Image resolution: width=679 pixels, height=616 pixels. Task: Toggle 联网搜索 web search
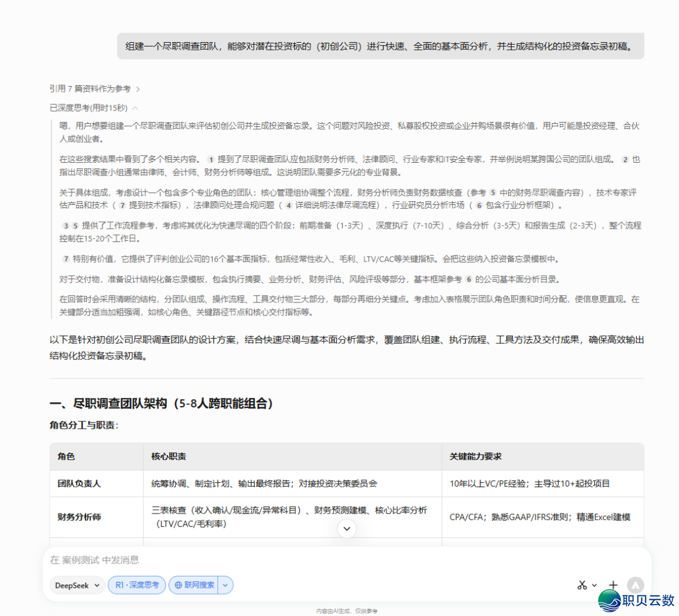click(194, 585)
